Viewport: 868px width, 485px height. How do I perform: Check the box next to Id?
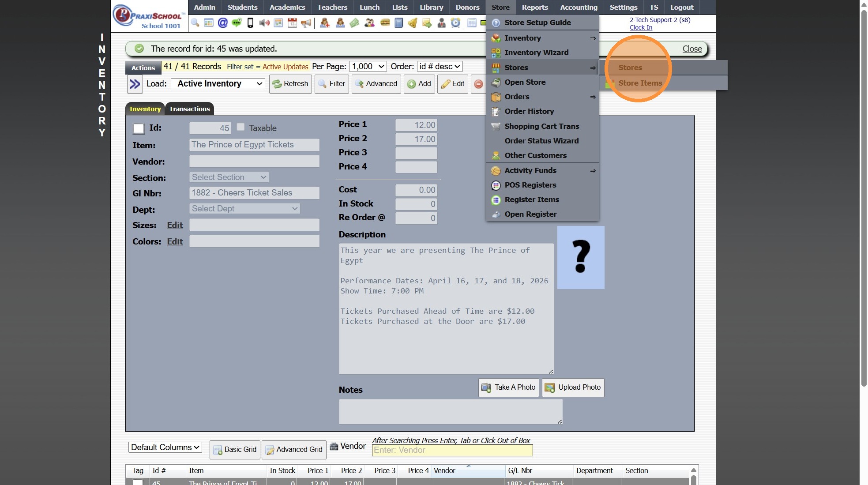[x=139, y=128]
